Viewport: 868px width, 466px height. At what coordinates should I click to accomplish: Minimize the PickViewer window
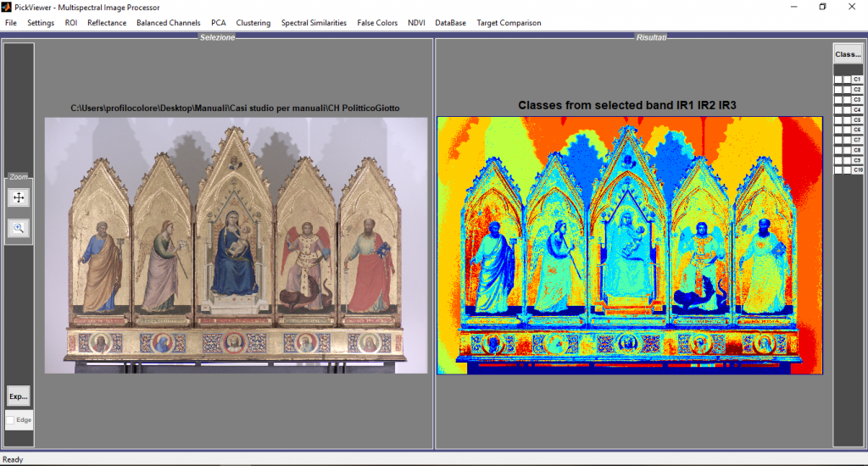coord(793,7)
